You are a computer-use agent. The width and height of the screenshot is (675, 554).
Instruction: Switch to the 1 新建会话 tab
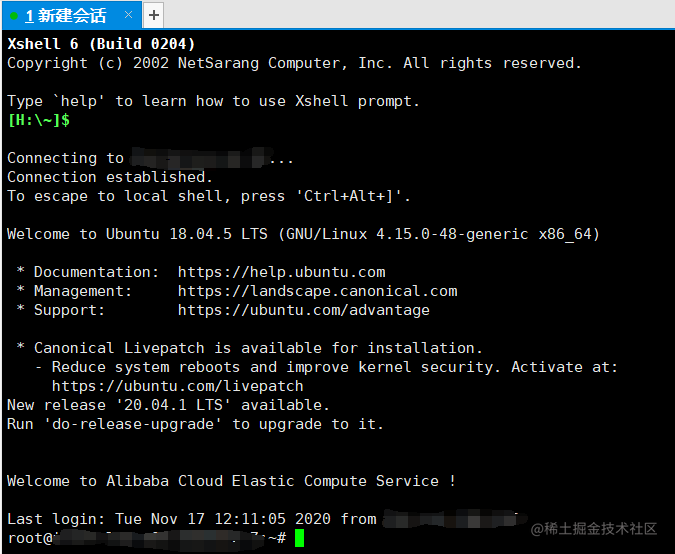click(x=72, y=16)
